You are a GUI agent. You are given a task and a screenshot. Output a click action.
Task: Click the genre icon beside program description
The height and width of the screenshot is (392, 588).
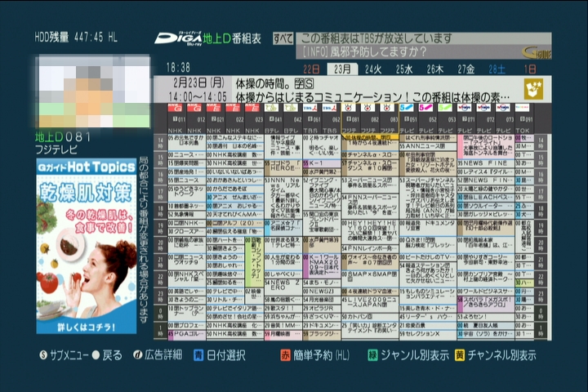pyautogui.click(x=535, y=89)
